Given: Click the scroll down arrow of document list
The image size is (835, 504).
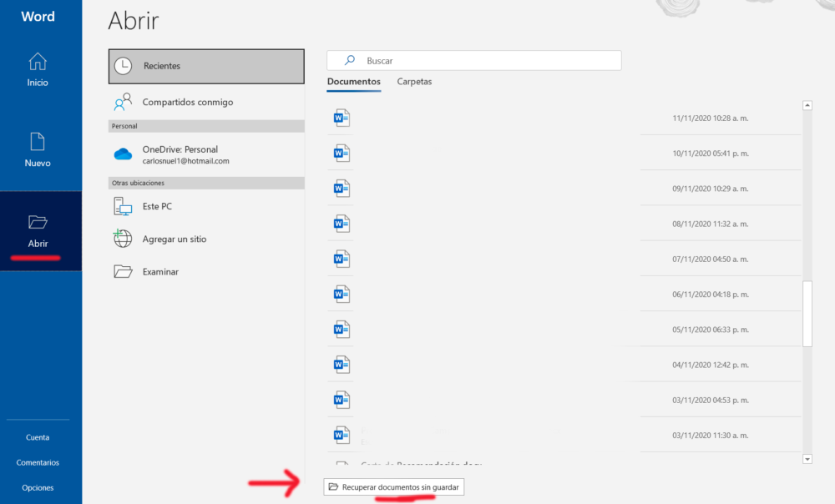Looking at the screenshot, I should [807, 459].
